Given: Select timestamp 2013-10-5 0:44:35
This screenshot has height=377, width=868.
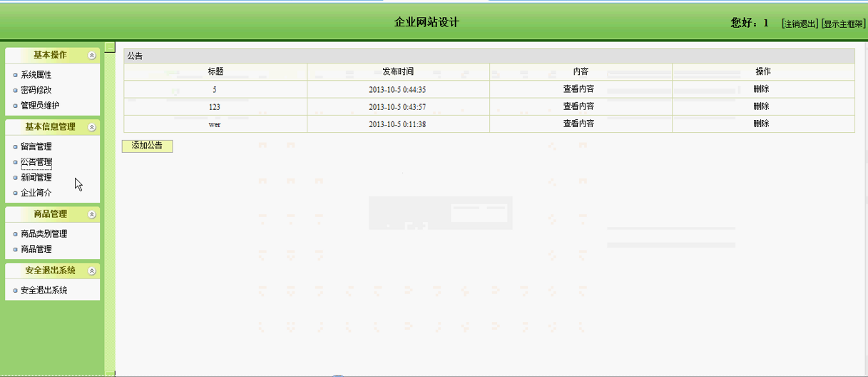Looking at the screenshot, I should 397,89.
